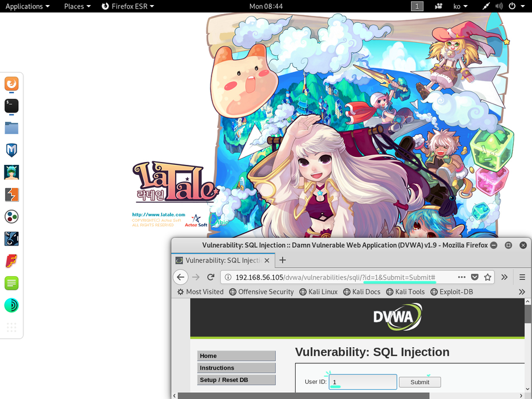Open Offensive Security bookmark
The height and width of the screenshot is (399, 532).
coord(261,292)
